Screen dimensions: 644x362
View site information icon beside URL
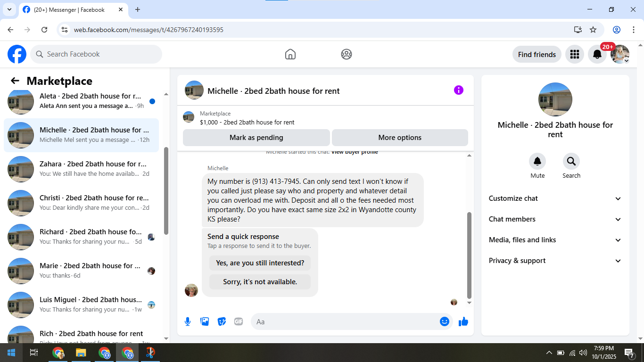coord(65,30)
